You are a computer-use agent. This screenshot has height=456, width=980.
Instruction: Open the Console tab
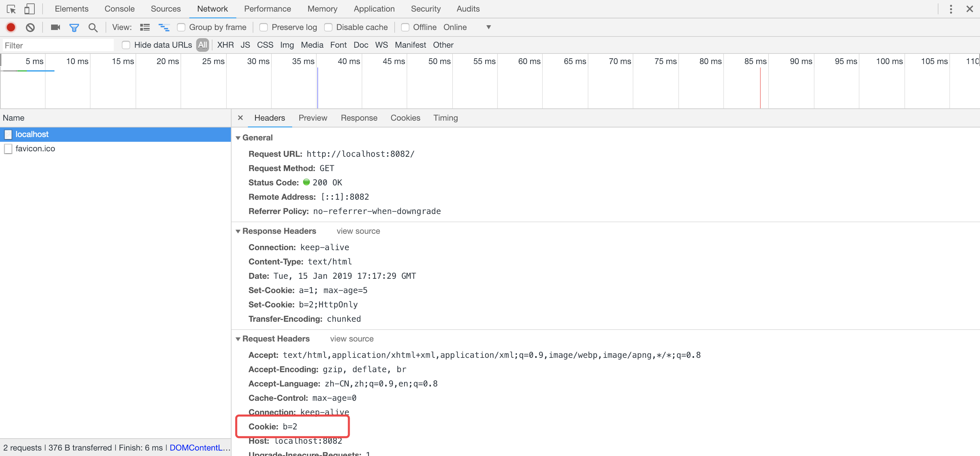click(x=120, y=9)
